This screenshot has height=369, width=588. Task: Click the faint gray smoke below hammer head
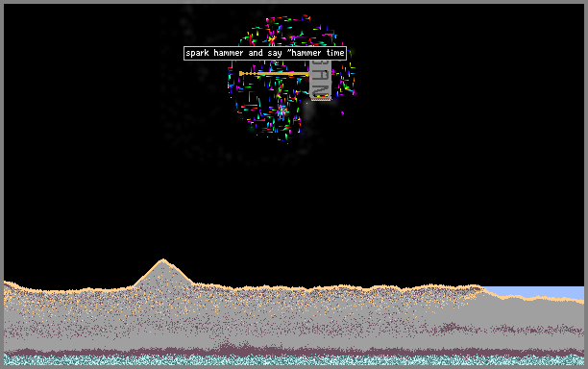pyautogui.click(x=308, y=112)
